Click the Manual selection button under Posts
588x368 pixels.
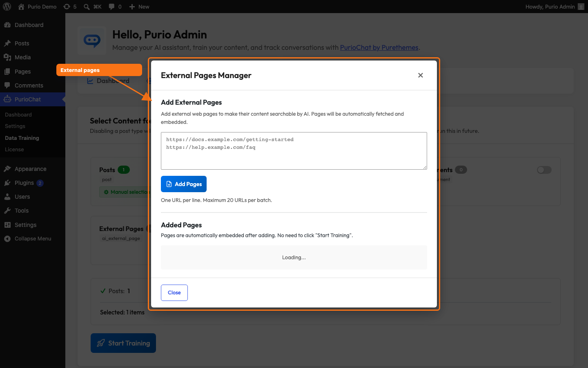[124, 192]
